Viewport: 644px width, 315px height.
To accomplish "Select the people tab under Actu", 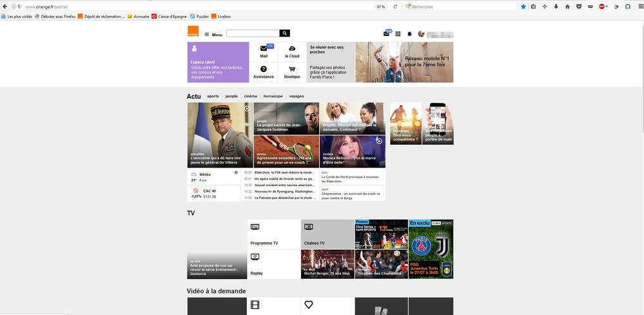I will coord(231,96).
